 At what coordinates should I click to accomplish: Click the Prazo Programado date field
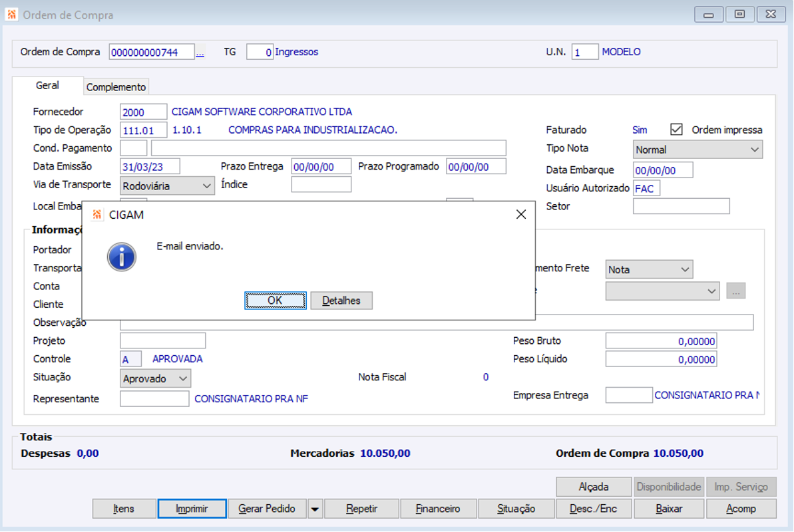point(476,166)
